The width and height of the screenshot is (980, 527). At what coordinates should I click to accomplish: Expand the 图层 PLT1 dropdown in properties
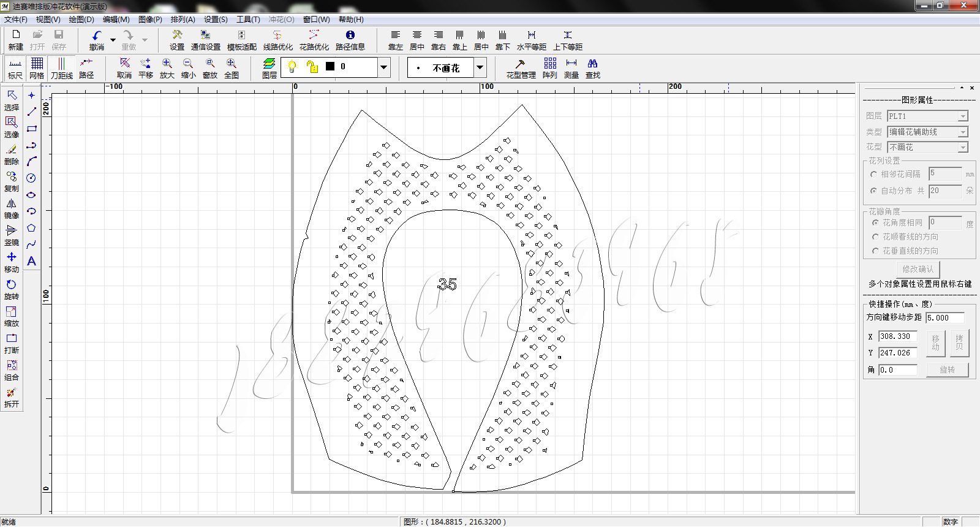point(963,116)
